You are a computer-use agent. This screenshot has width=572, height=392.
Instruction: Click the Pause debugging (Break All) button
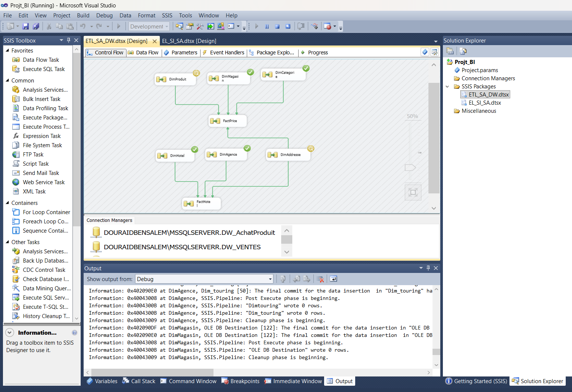pos(267,26)
